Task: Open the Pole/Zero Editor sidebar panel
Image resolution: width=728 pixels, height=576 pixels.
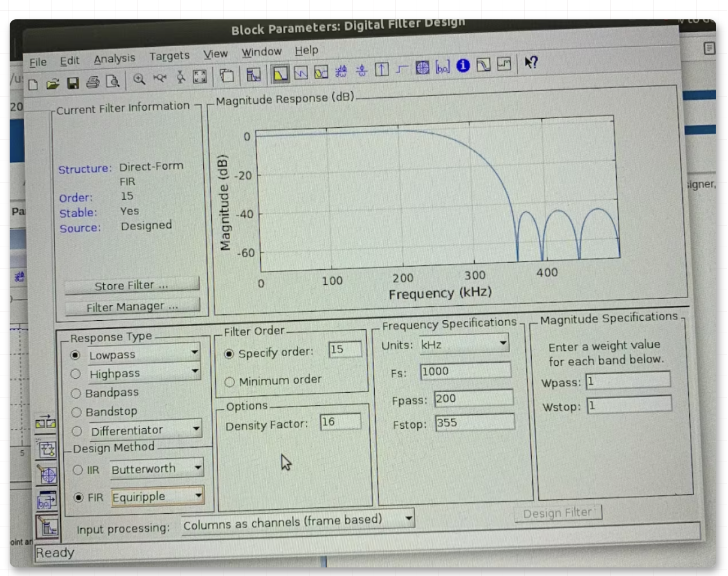Action: tap(47, 474)
